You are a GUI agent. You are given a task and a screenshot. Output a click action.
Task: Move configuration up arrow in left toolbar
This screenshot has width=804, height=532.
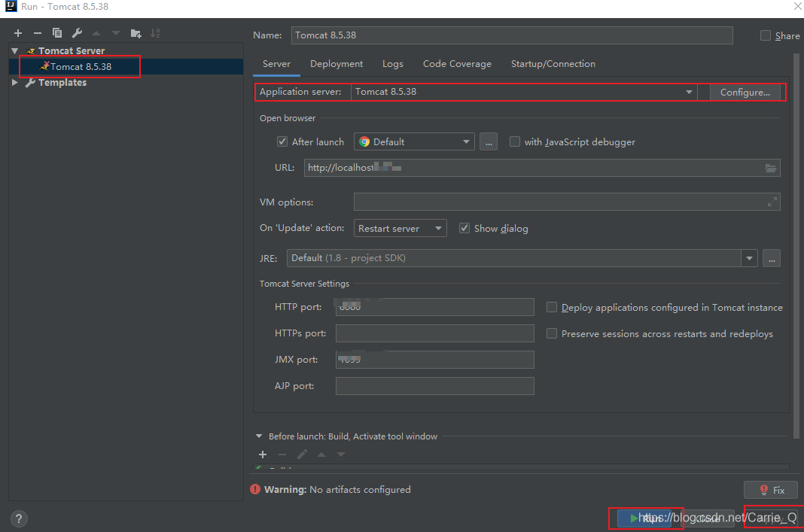pos(96,33)
